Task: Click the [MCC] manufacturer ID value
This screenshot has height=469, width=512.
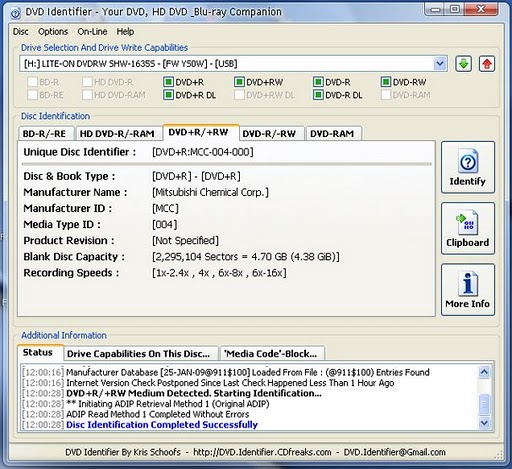Action: [x=165, y=209]
